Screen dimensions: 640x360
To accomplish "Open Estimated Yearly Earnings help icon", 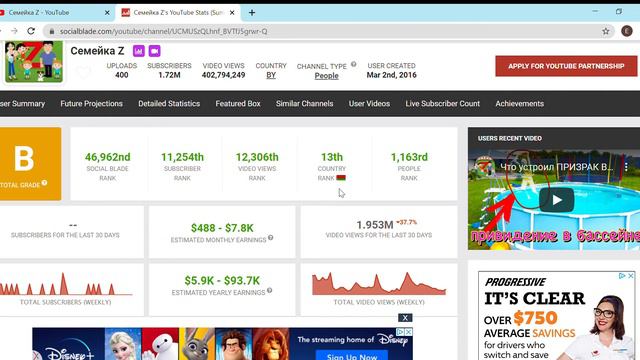I will 269,291.
